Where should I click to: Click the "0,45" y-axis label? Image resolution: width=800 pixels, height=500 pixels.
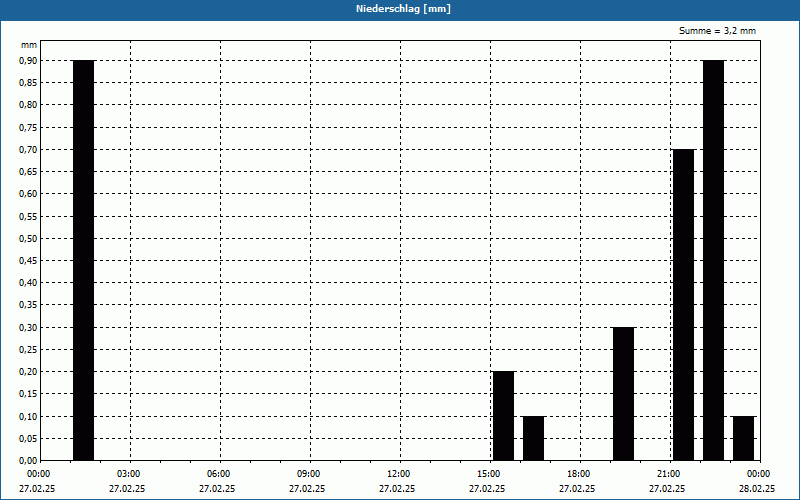(x=28, y=261)
